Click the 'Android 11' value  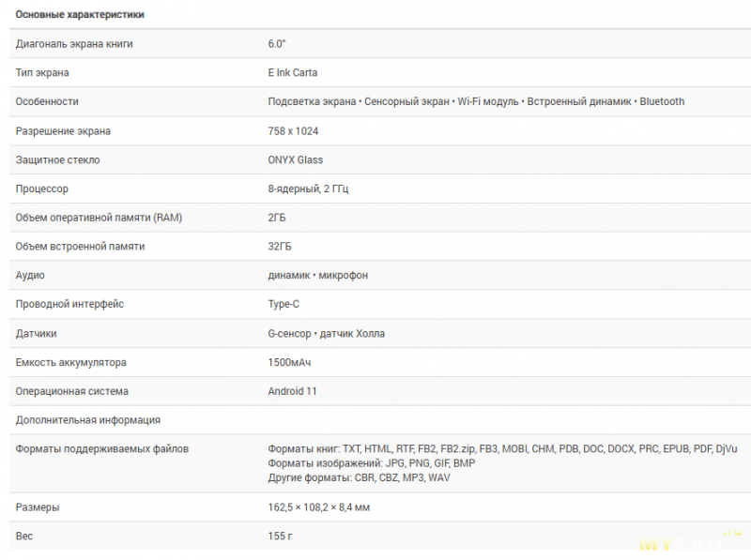click(x=292, y=391)
